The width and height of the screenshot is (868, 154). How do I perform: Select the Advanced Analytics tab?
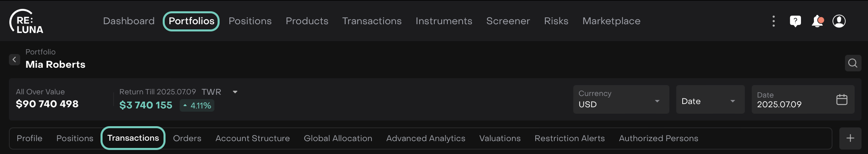[426, 138]
